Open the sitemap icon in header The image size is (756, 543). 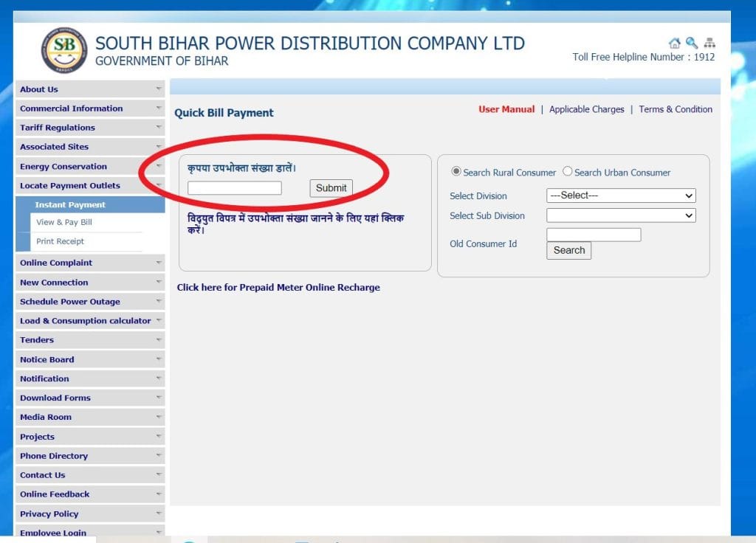[x=709, y=43]
